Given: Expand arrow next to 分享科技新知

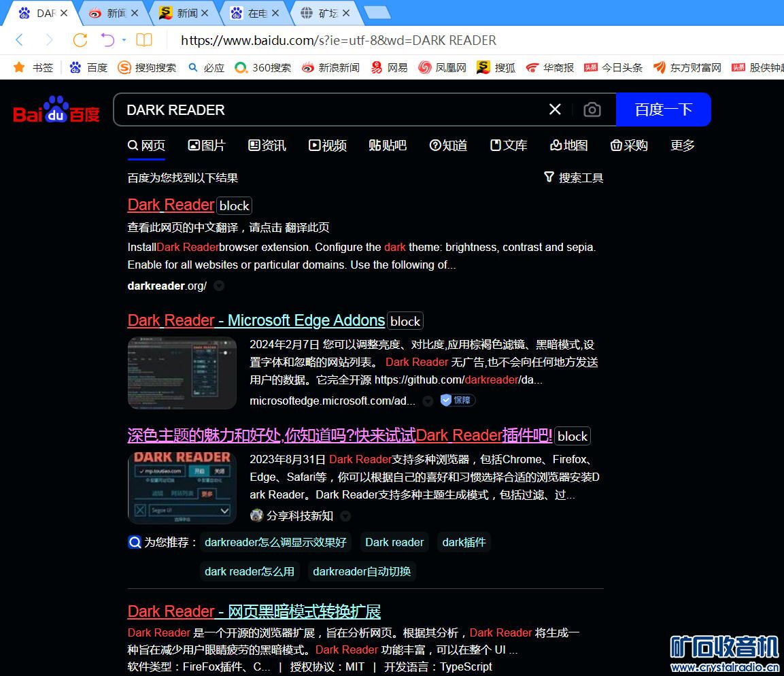Looking at the screenshot, I should [x=345, y=516].
